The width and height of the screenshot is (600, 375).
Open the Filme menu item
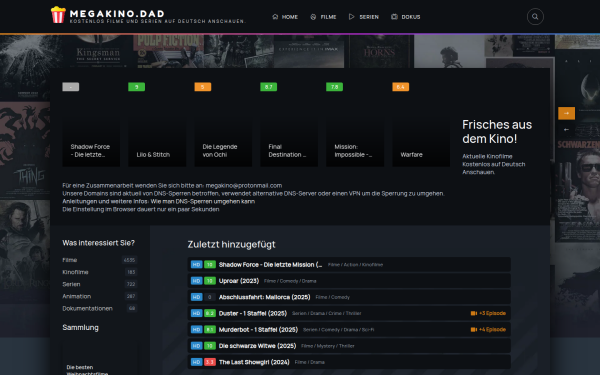coord(323,17)
